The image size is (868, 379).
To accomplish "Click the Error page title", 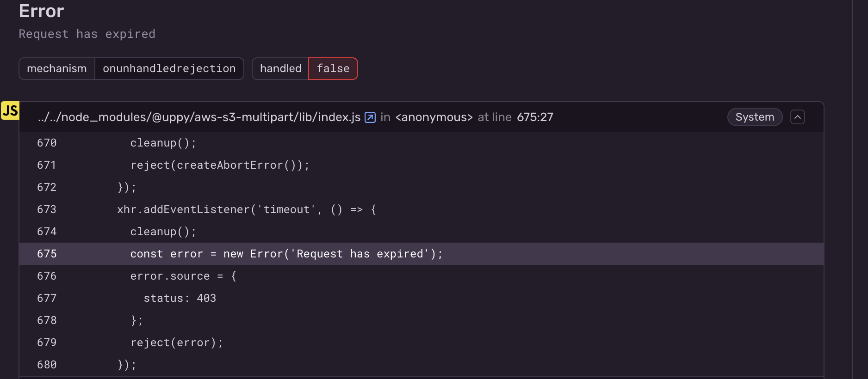I will 41,11.
